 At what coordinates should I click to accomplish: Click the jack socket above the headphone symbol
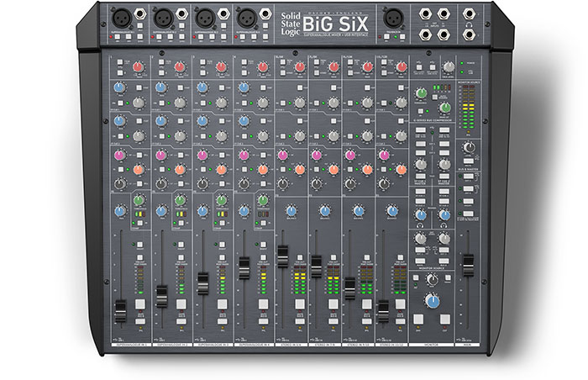coord(469,14)
